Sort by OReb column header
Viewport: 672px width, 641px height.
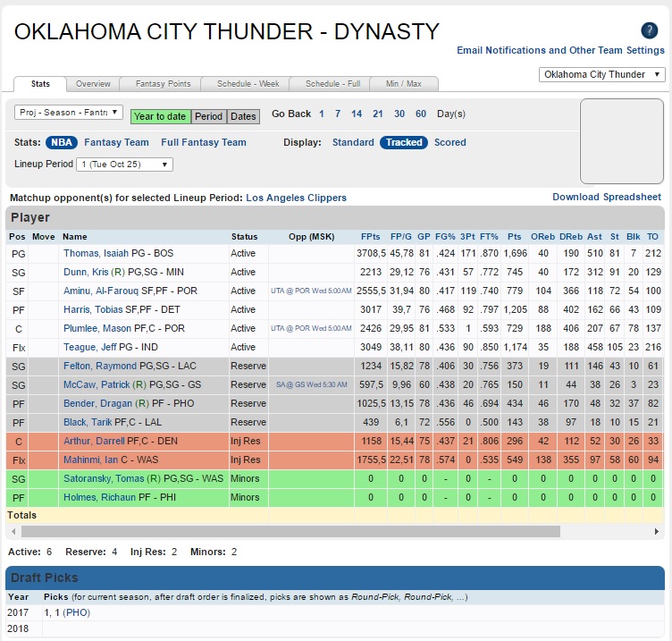pos(542,237)
